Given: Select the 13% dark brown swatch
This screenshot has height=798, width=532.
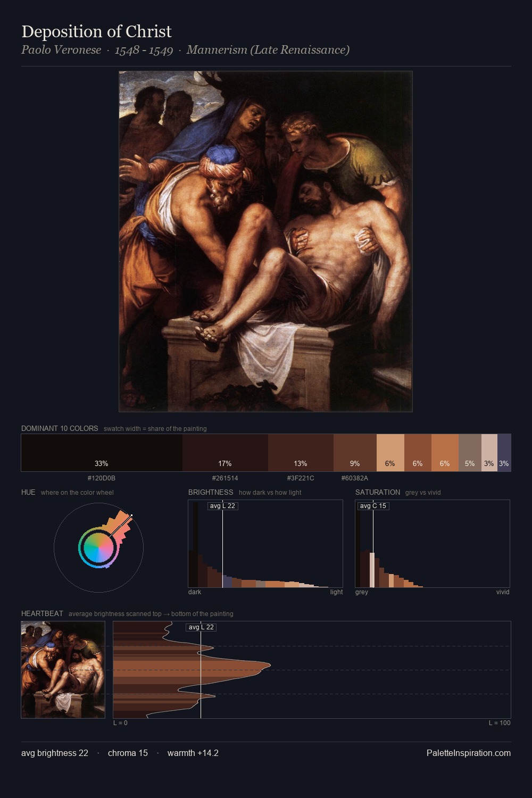Looking at the screenshot, I should point(301,453).
